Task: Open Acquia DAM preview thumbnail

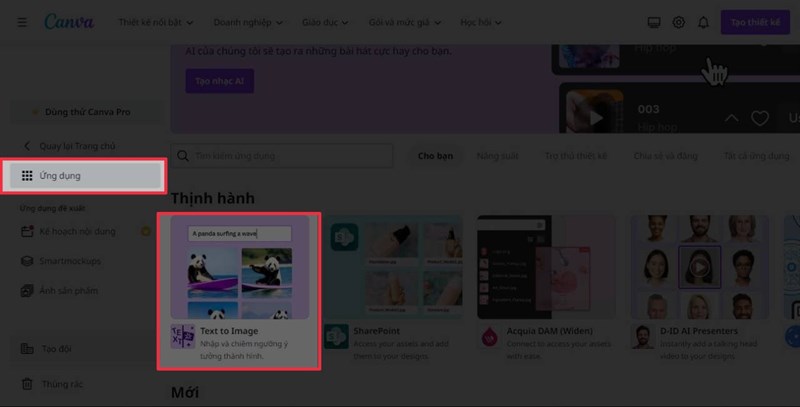Action: 546,267
